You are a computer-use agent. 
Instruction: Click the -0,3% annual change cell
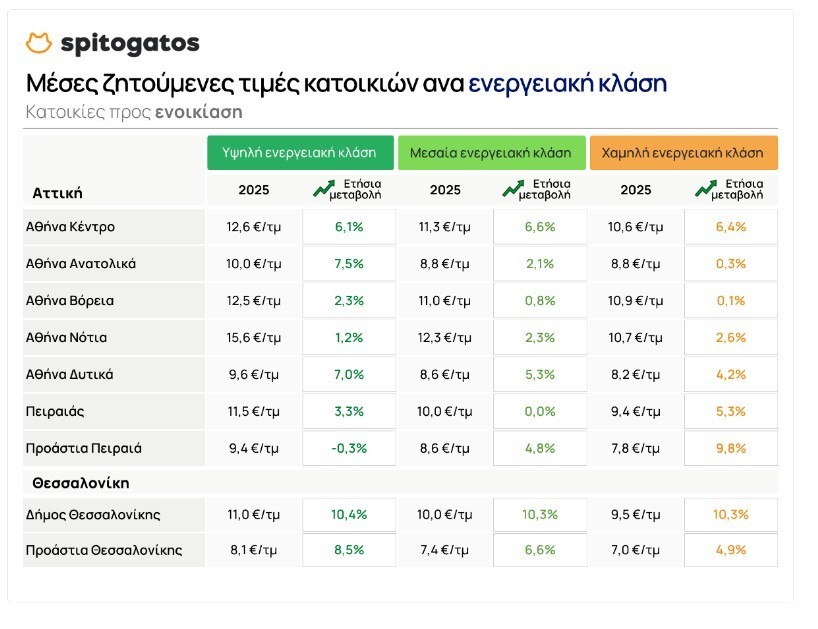tap(348, 448)
